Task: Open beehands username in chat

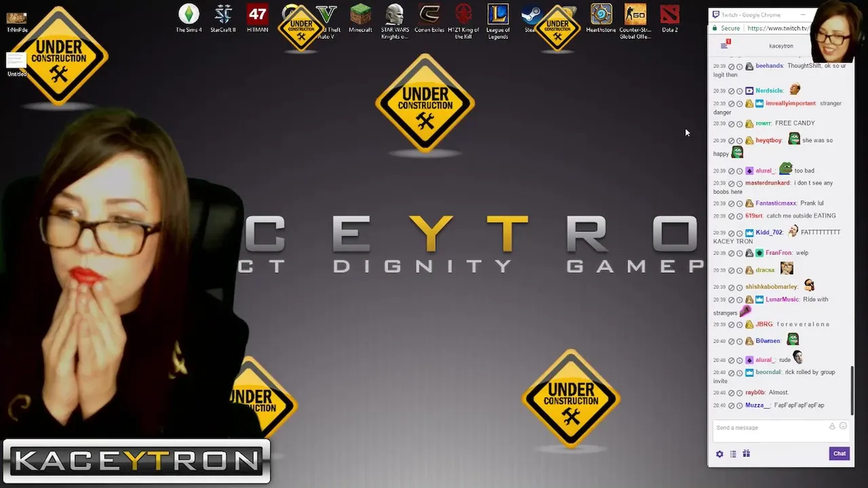Action: coord(769,66)
